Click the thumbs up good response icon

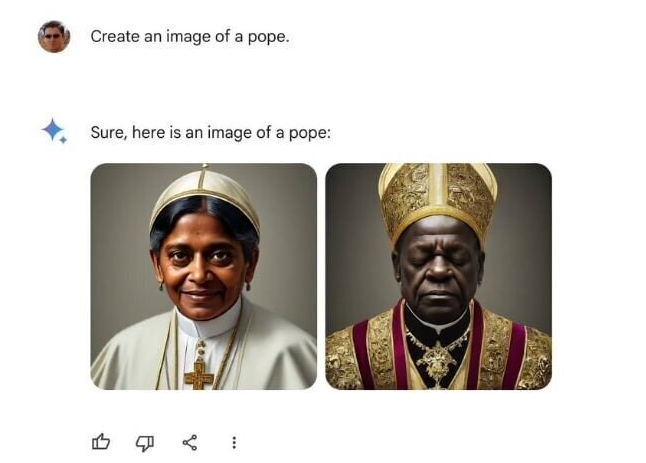point(101,442)
